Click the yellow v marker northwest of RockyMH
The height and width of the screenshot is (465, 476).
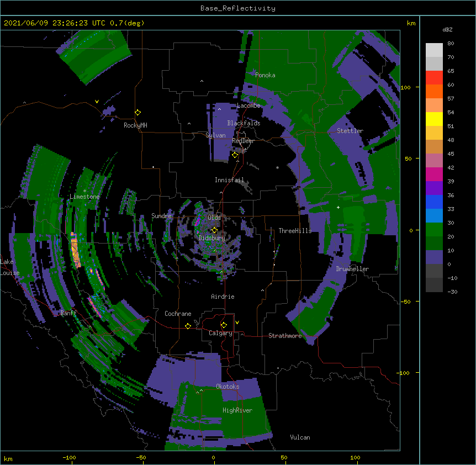(97, 102)
